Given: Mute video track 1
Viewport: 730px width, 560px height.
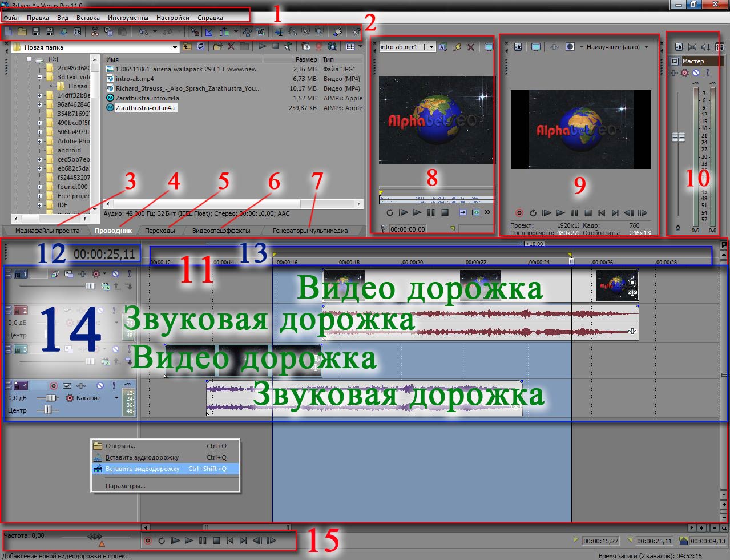Looking at the screenshot, I should pyautogui.click(x=116, y=274).
